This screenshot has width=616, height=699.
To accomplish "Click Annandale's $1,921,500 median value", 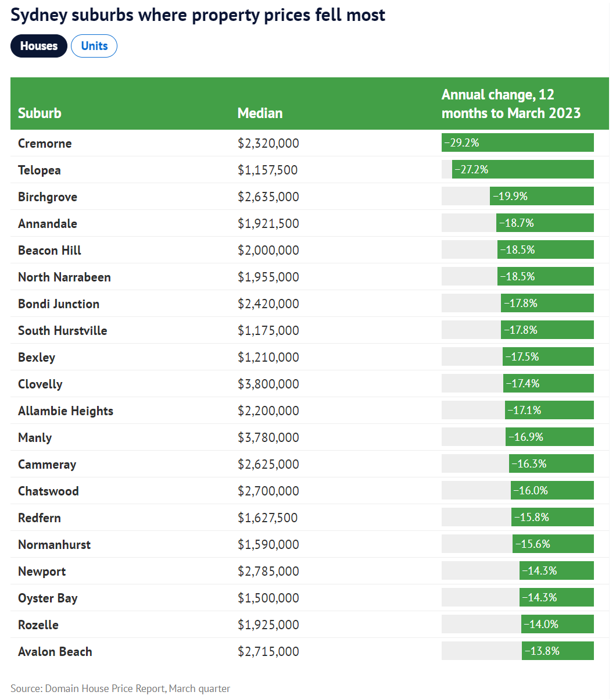I will click(268, 223).
